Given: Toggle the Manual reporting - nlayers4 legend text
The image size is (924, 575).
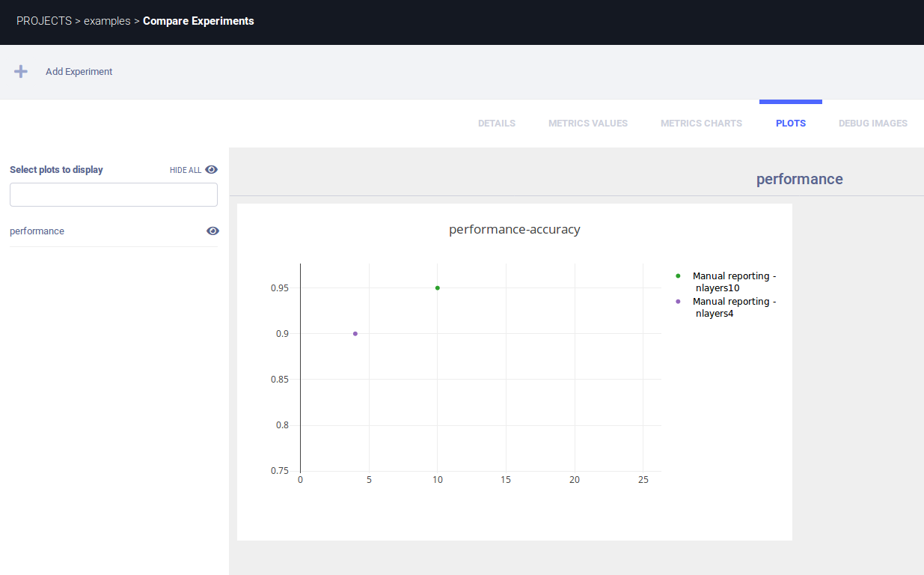Looking at the screenshot, I should tap(733, 308).
